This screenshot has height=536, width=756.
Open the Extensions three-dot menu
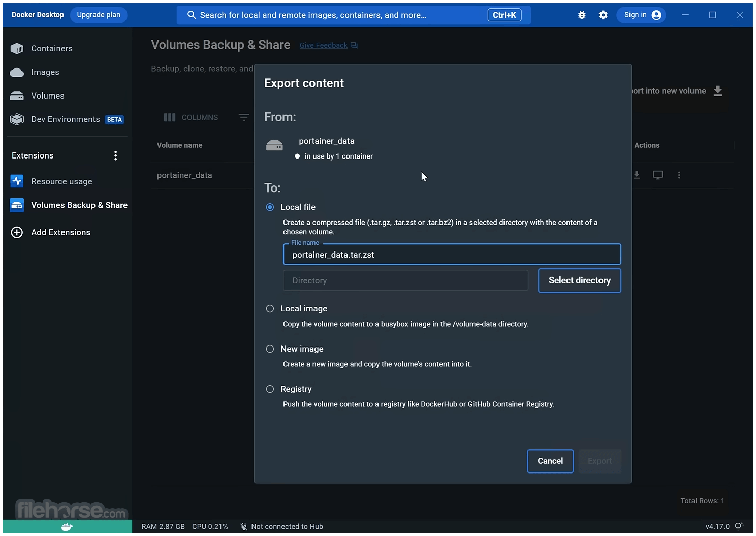[116, 155]
